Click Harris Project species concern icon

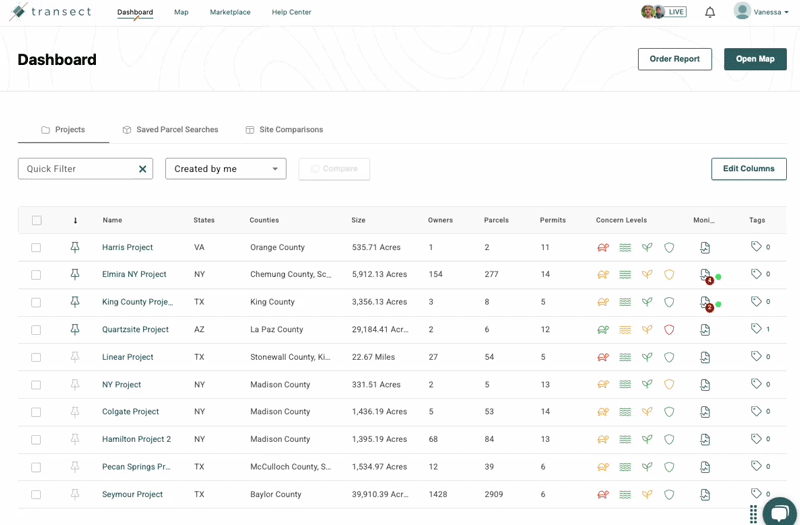click(x=603, y=248)
